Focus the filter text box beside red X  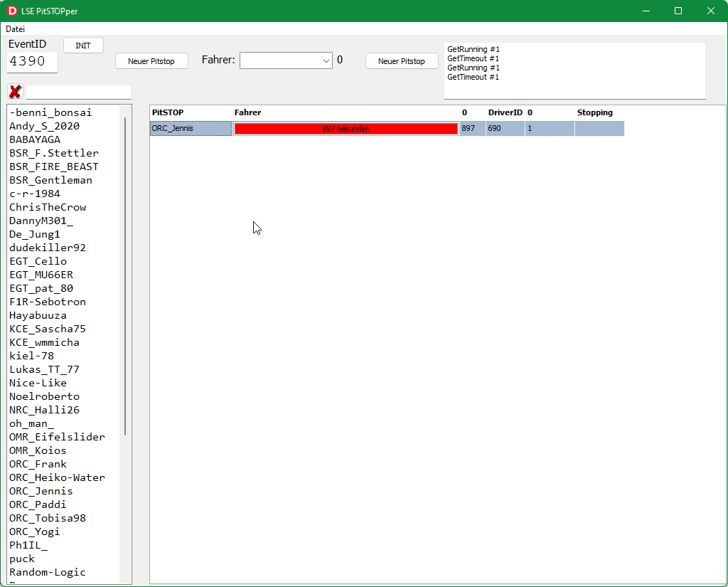79,92
